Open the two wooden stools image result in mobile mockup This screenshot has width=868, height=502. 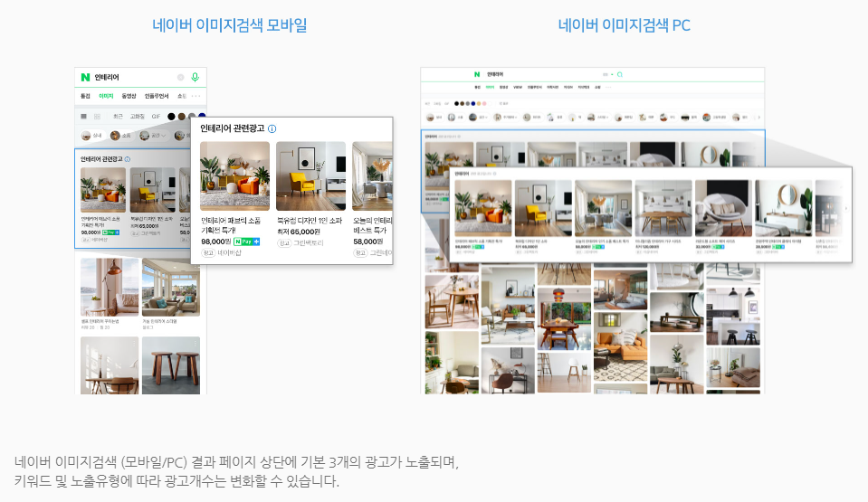coord(170,365)
